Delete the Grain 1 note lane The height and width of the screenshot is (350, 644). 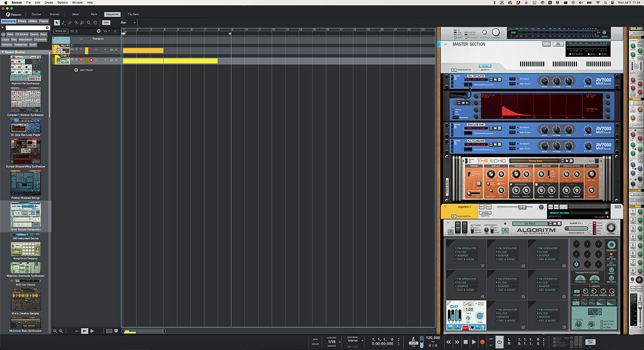point(116,59)
